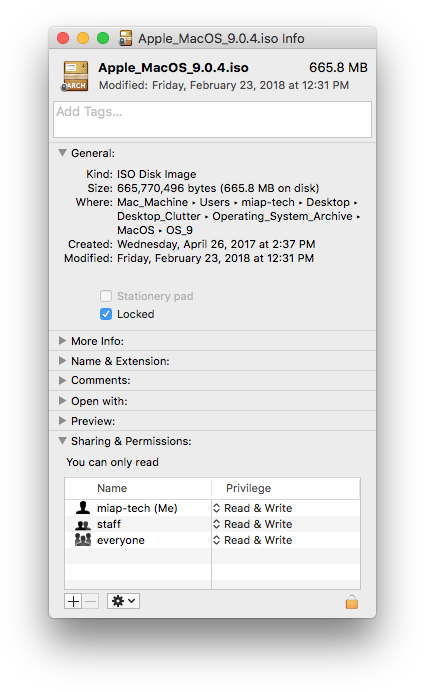This screenshot has height=692, width=424.
Task: Collapse the Sharing & Permissions section
Action: [x=63, y=440]
